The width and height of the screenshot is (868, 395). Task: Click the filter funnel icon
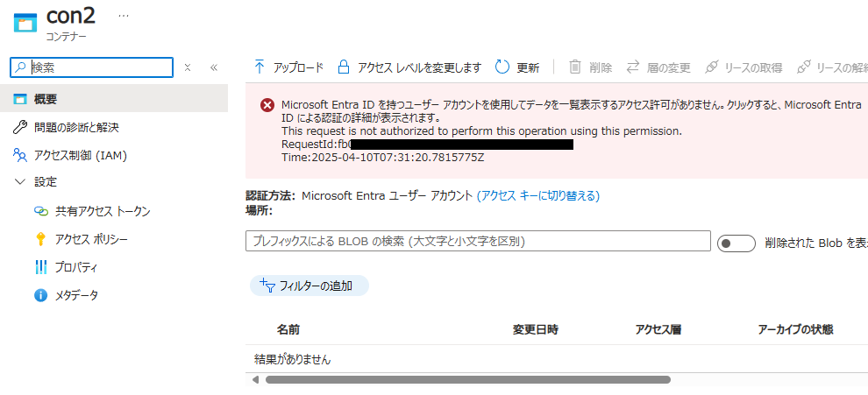tap(267, 286)
